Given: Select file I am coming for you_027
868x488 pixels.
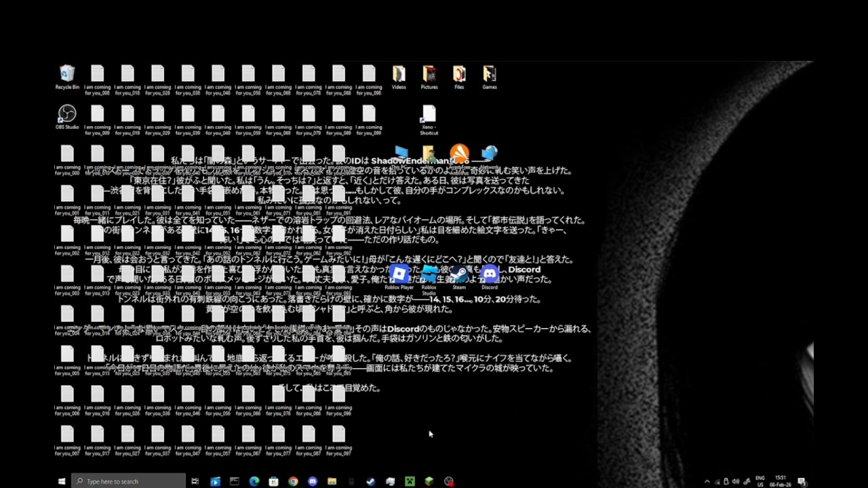Looking at the screenshot, I should point(127,441).
